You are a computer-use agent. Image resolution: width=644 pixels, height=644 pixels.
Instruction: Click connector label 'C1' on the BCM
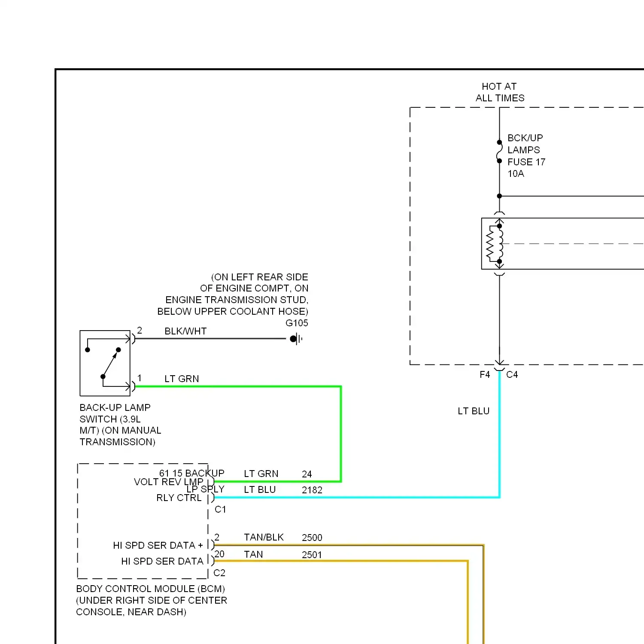coord(220,509)
